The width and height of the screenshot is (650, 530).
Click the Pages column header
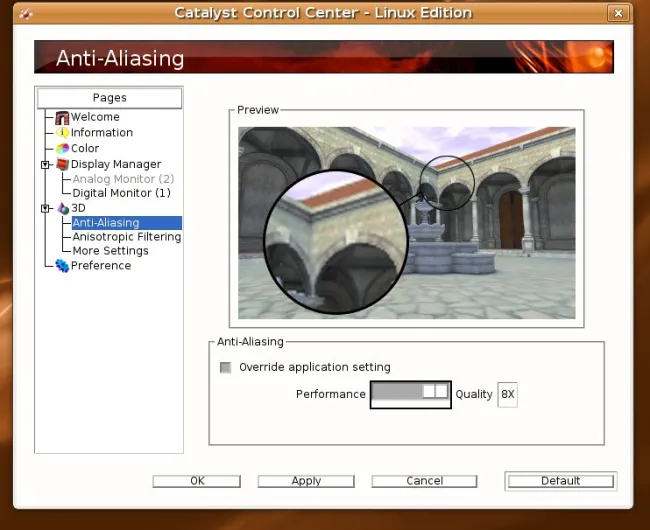click(109, 98)
